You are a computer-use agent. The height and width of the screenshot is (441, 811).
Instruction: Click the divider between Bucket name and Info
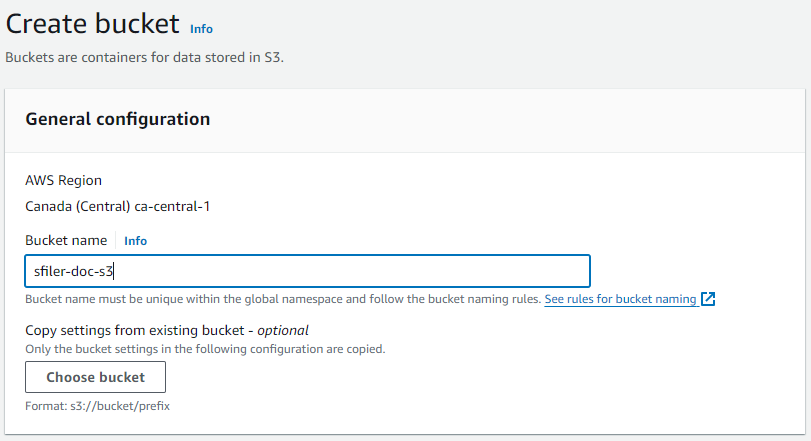[x=116, y=240]
